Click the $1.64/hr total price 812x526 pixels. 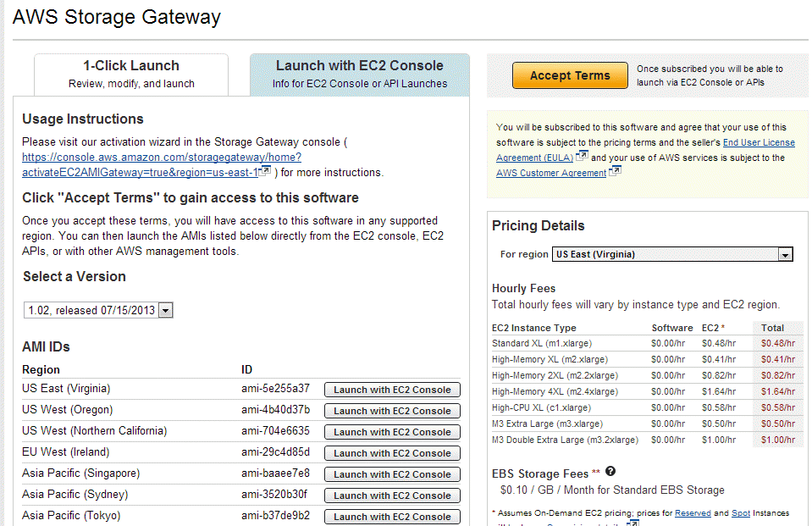pos(778,392)
